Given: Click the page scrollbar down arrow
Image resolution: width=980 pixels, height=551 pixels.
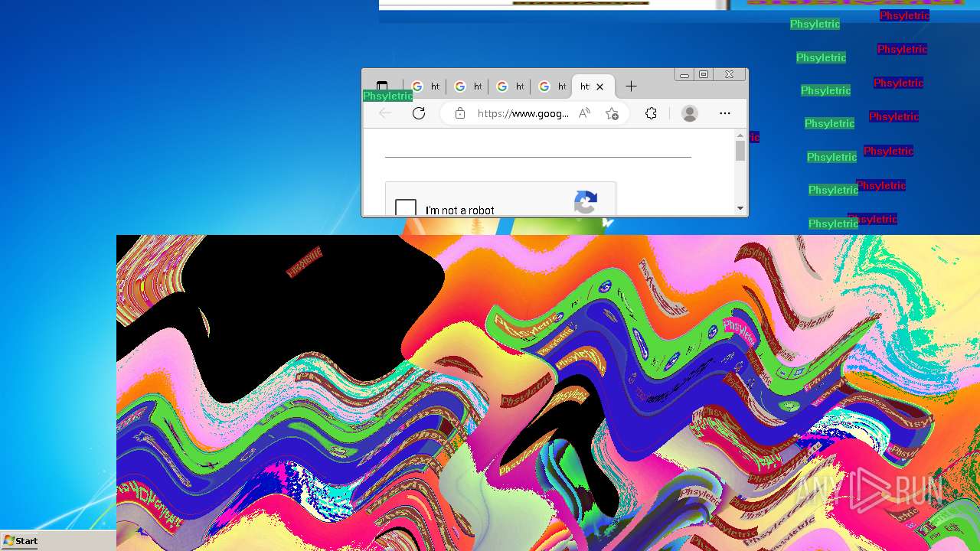Looking at the screenshot, I should pos(740,208).
